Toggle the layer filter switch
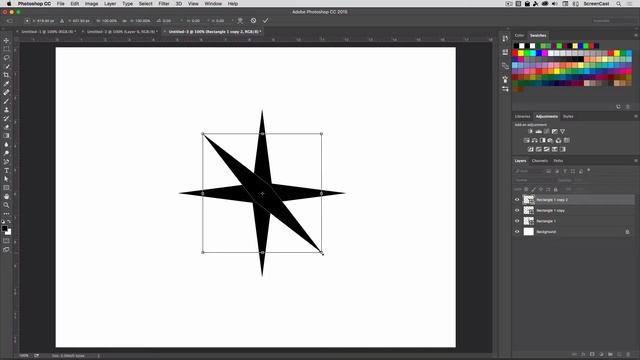This screenshot has width=640, height=360. [589, 170]
